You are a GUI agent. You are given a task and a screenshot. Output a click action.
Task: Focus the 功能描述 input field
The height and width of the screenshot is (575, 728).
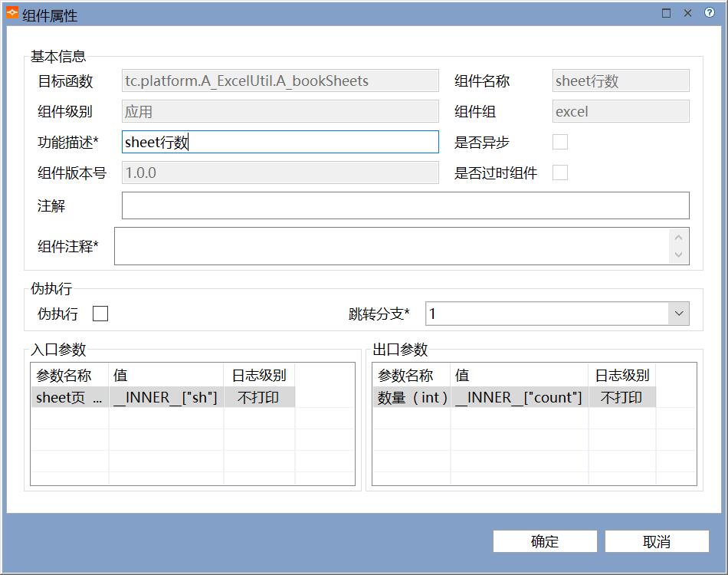[x=280, y=142]
